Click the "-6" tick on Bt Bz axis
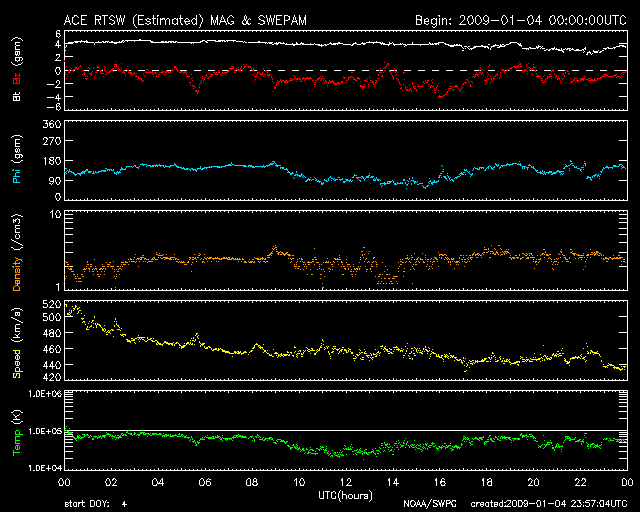The image size is (640, 512). point(54,107)
